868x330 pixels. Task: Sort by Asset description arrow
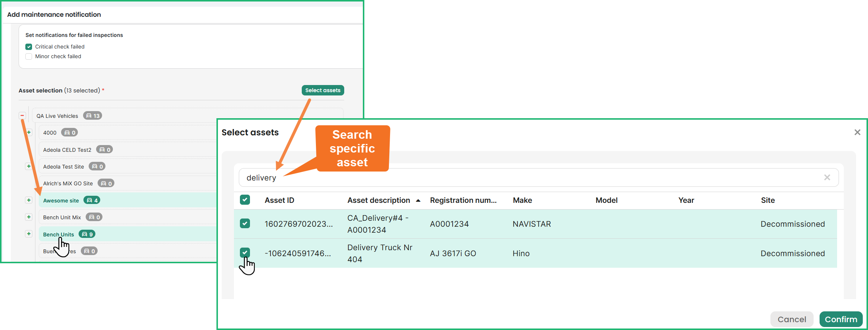click(418, 201)
